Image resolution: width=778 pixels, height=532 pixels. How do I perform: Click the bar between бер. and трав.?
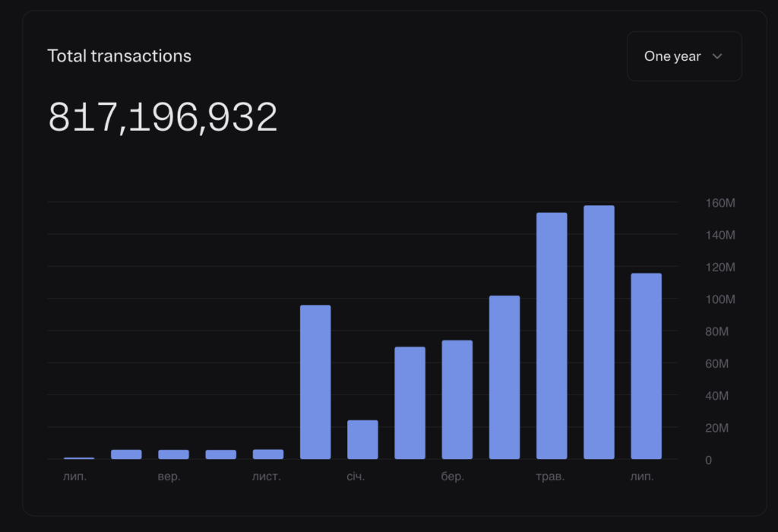[x=504, y=377]
